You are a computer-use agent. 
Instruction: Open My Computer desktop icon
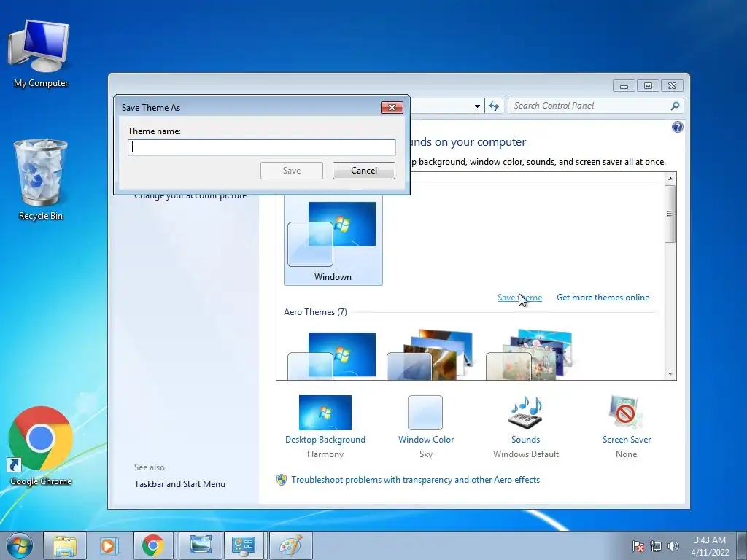point(41,53)
